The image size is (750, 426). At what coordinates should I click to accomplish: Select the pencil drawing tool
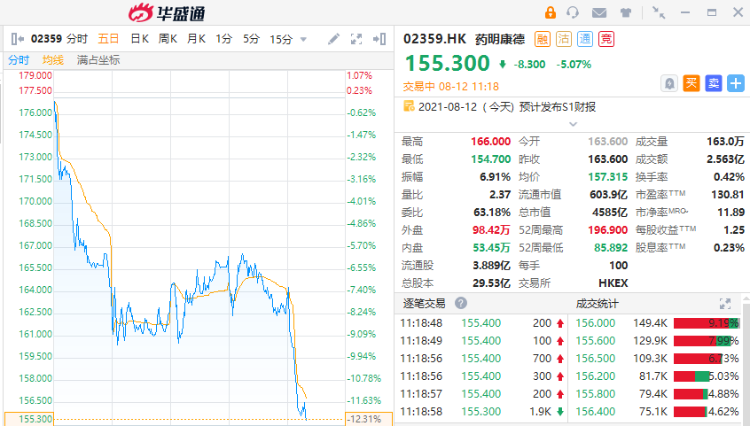(x=333, y=39)
